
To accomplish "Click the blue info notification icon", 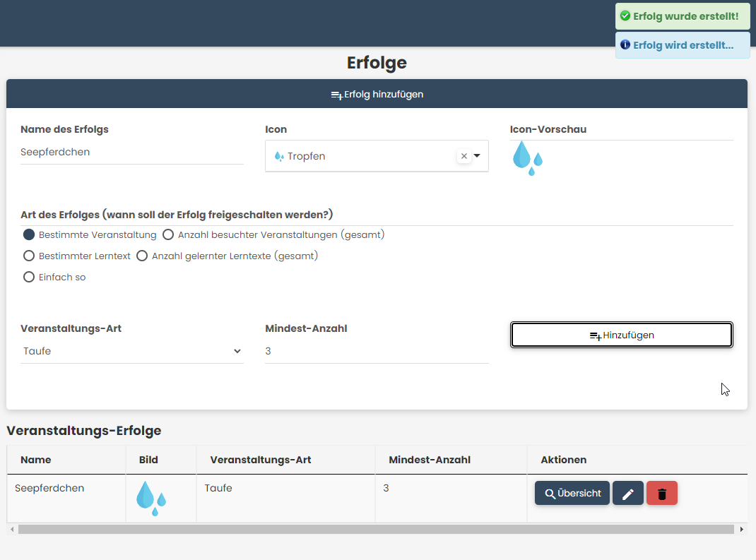I will [x=625, y=45].
